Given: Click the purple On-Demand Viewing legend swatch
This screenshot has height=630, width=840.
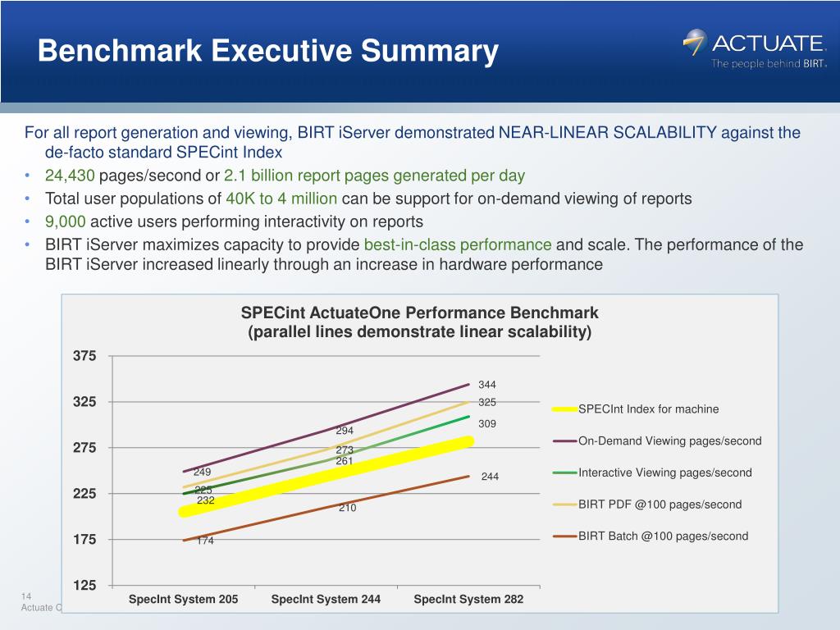Looking at the screenshot, I should click(x=564, y=441).
